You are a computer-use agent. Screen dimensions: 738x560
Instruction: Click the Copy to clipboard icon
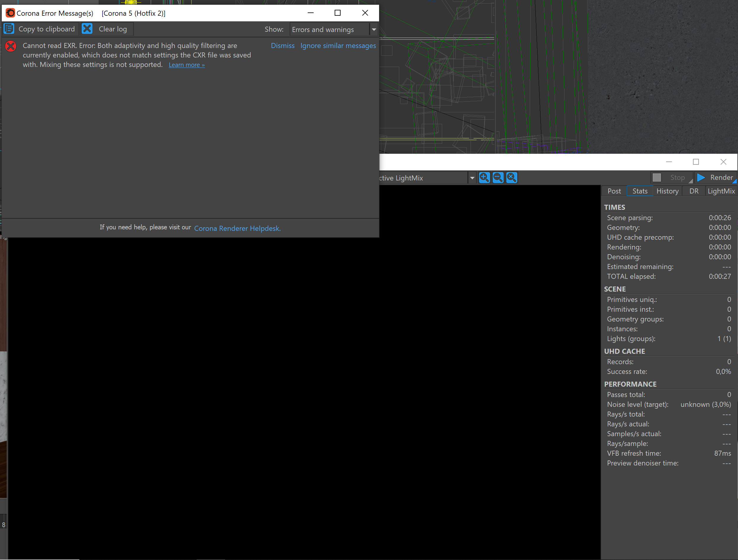point(9,29)
